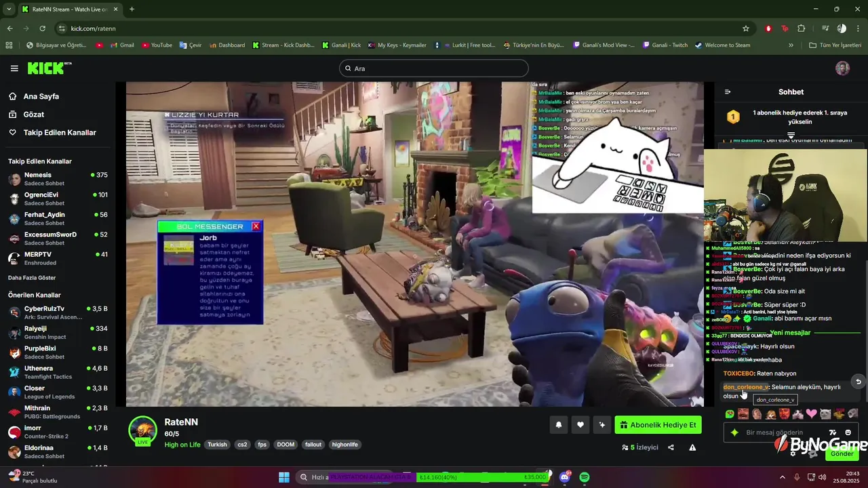Click the share stream icon

coord(671,447)
